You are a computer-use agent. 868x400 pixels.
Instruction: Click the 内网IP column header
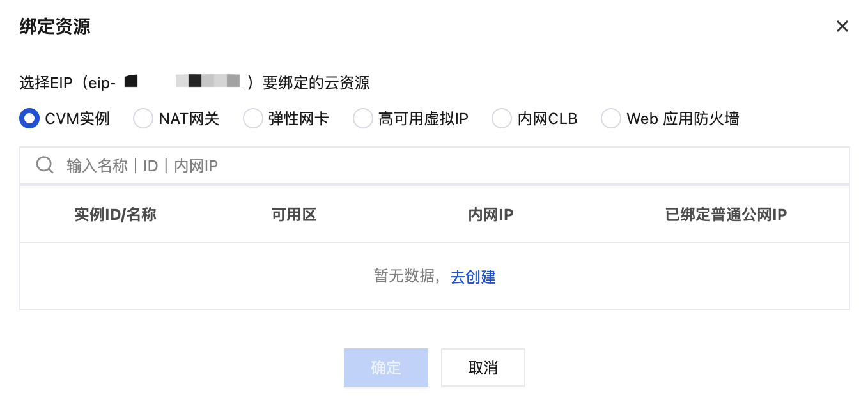point(491,215)
